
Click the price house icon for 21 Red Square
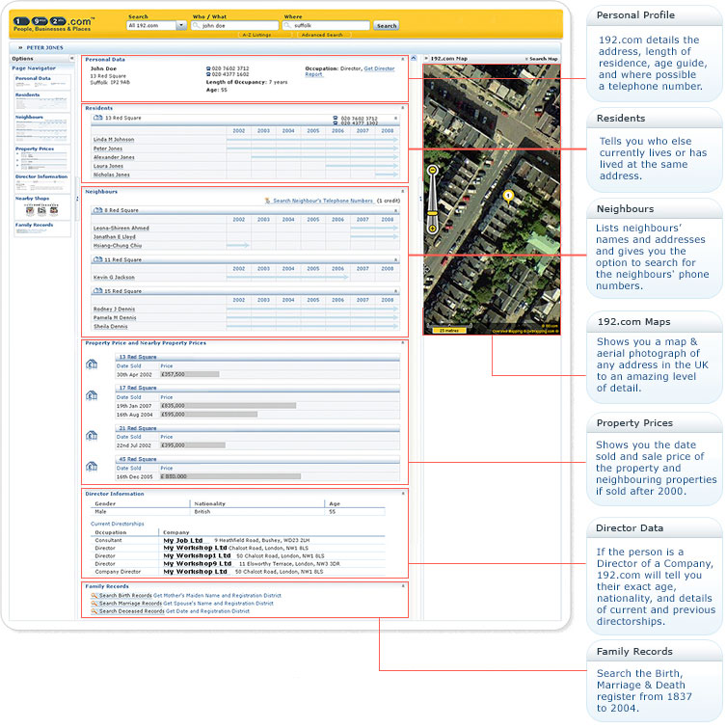pos(92,436)
